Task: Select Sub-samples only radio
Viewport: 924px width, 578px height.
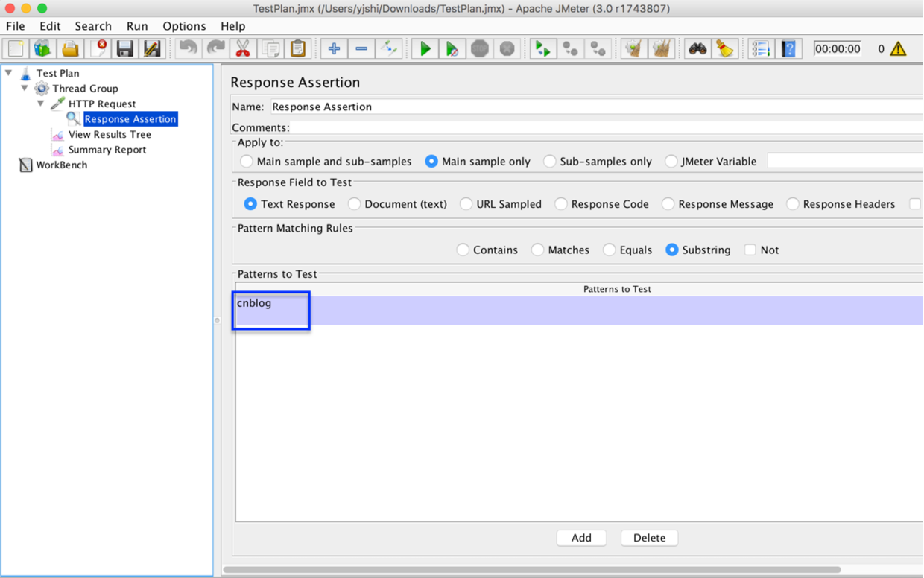Action: [x=549, y=161]
